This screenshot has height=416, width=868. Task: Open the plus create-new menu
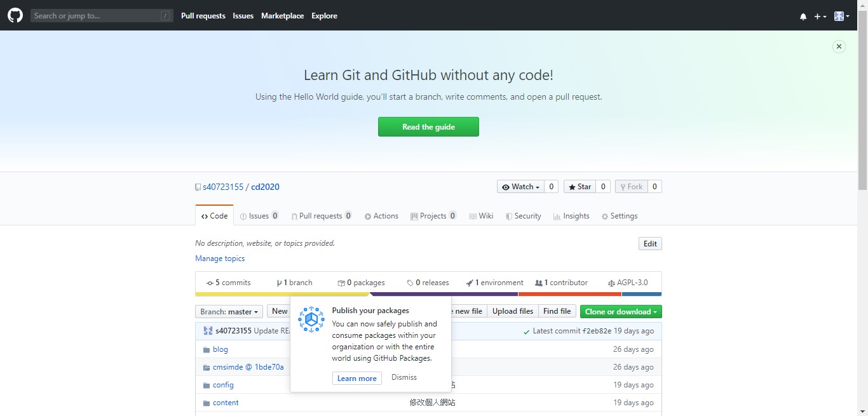point(820,17)
